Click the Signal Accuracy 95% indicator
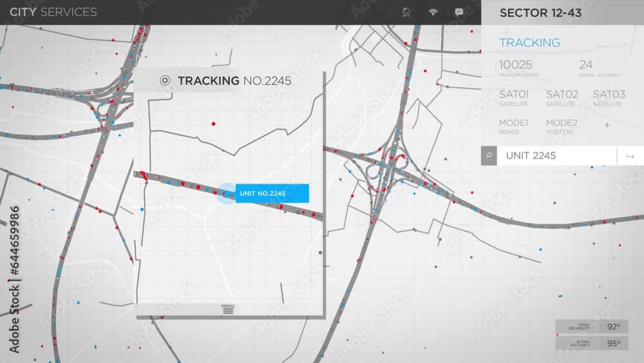The height and width of the screenshot is (363, 644). (x=592, y=343)
